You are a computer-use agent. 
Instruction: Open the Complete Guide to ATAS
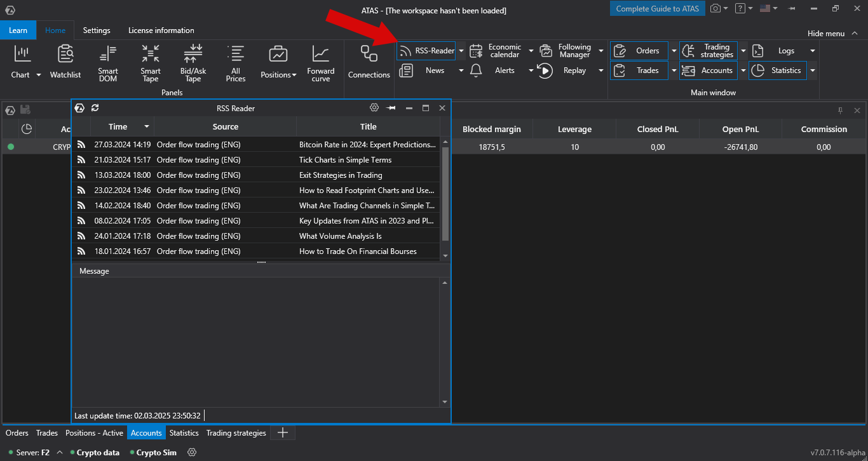tap(658, 9)
